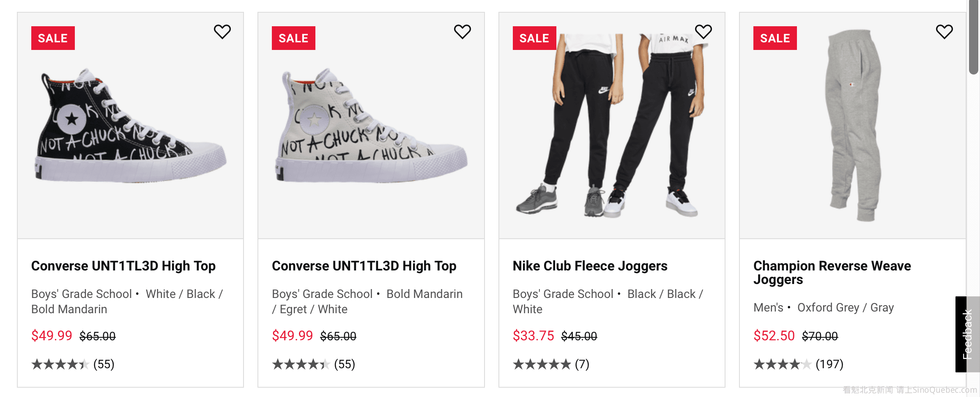The height and width of the screenshot is (397, 980).
Task: Click SALE badge on Champion joggers
Action: point(775,38)
